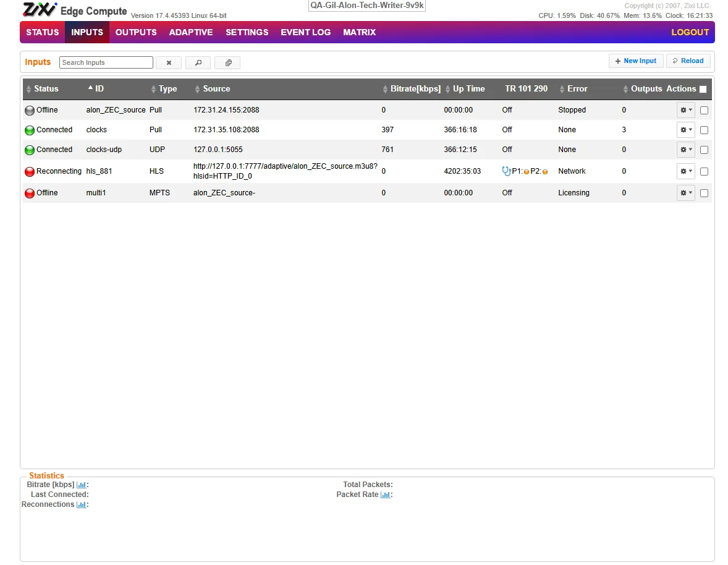Viewport: 728px width, 565px height.
Task: Click the New Input button
Action: [635, 61]
